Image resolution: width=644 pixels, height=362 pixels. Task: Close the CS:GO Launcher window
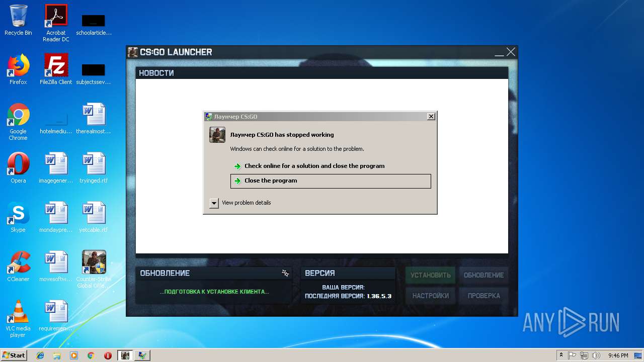coord(511,52)
